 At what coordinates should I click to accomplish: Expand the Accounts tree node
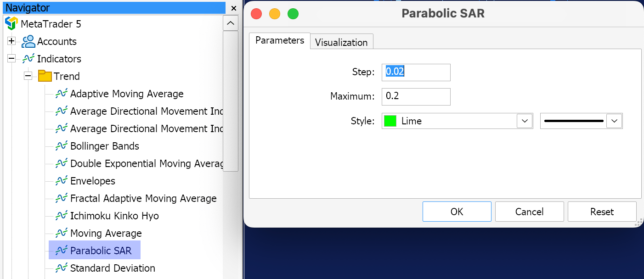point(11,41)
